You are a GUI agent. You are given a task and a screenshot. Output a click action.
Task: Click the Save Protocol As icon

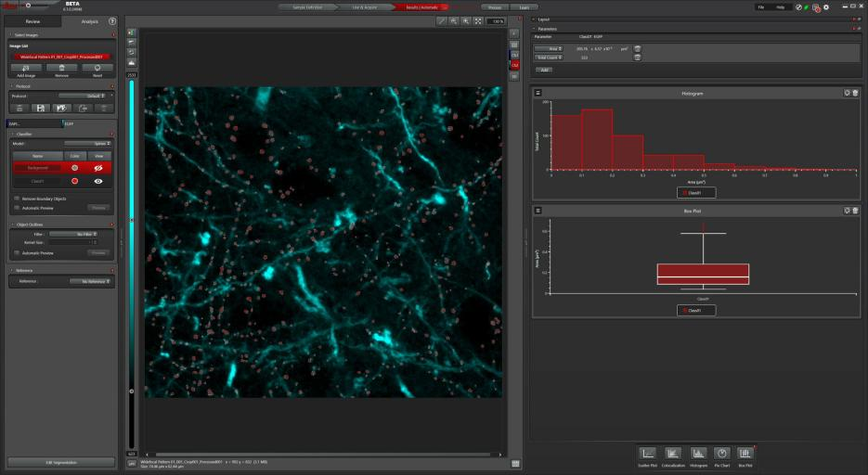[x=61, y=109]
